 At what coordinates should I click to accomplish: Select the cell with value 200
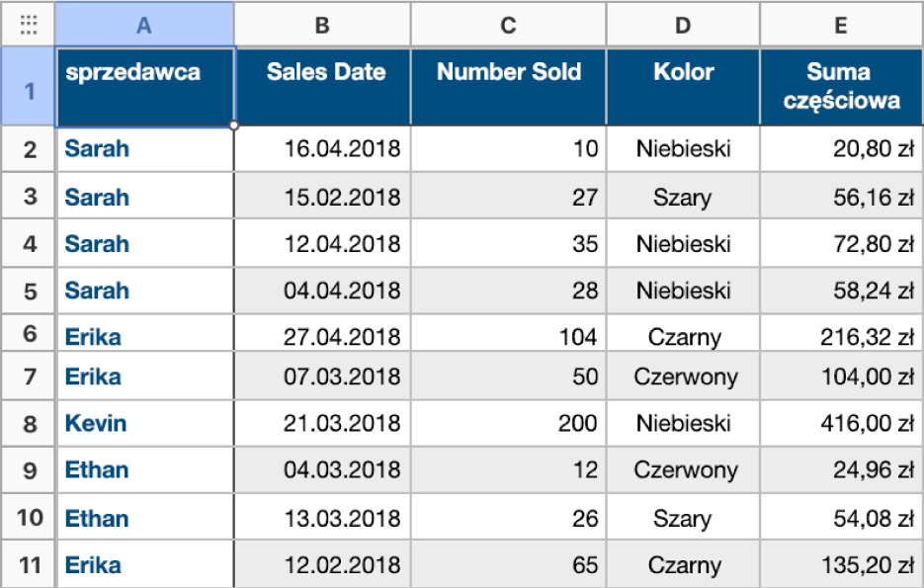(508, 424)
